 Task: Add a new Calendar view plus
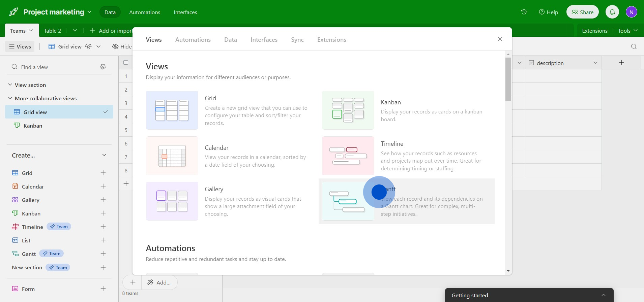(x=103, y=186)
